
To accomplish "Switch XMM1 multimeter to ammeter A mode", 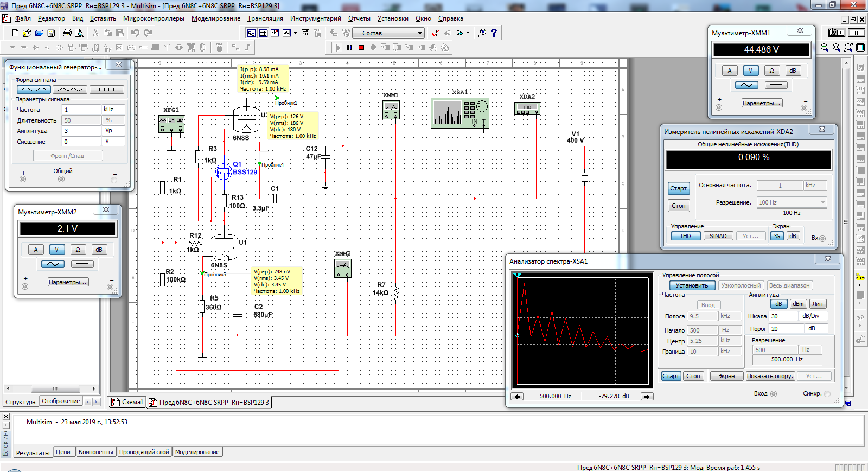I will point(730,71).
